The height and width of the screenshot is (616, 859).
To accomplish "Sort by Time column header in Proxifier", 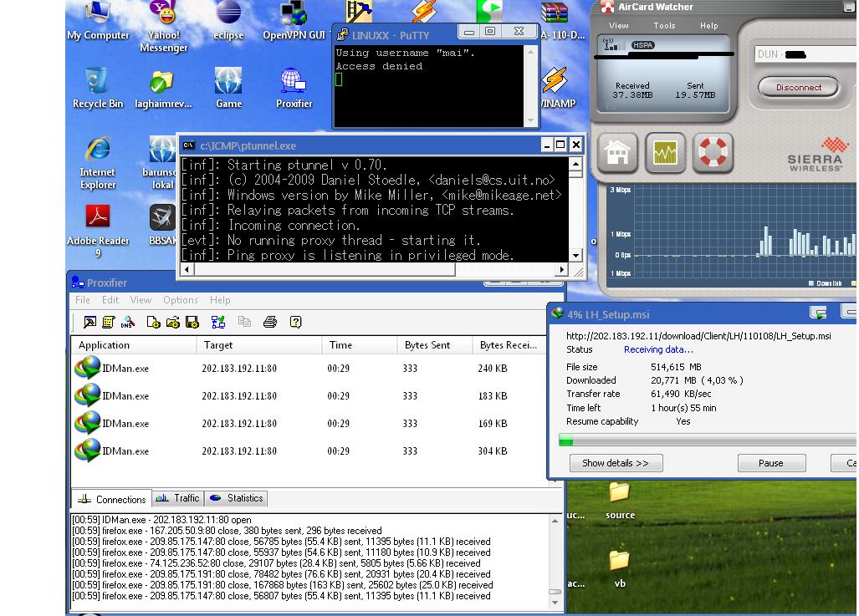I will point(360,345).
